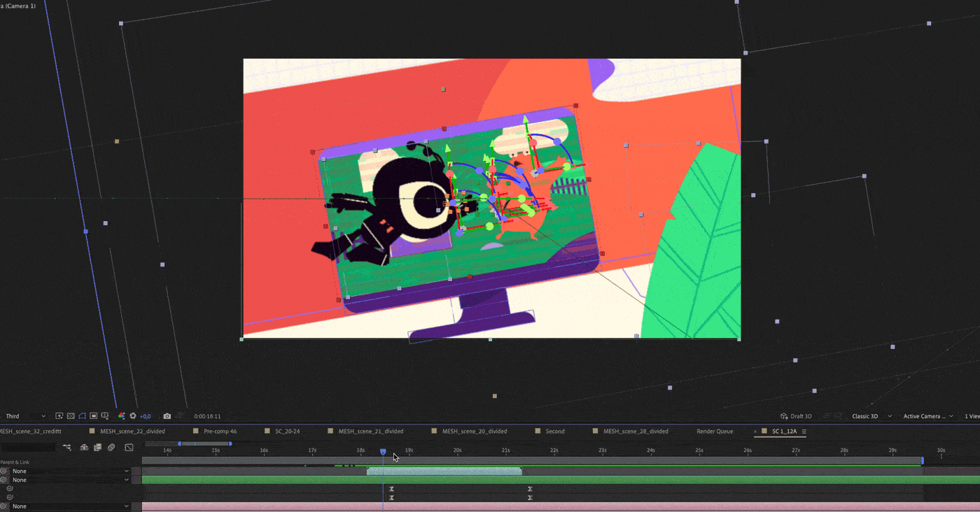This screenshot has width=980, height=512.
Task: Switch to the Pre-comp 46 tab
Action: 220,432
